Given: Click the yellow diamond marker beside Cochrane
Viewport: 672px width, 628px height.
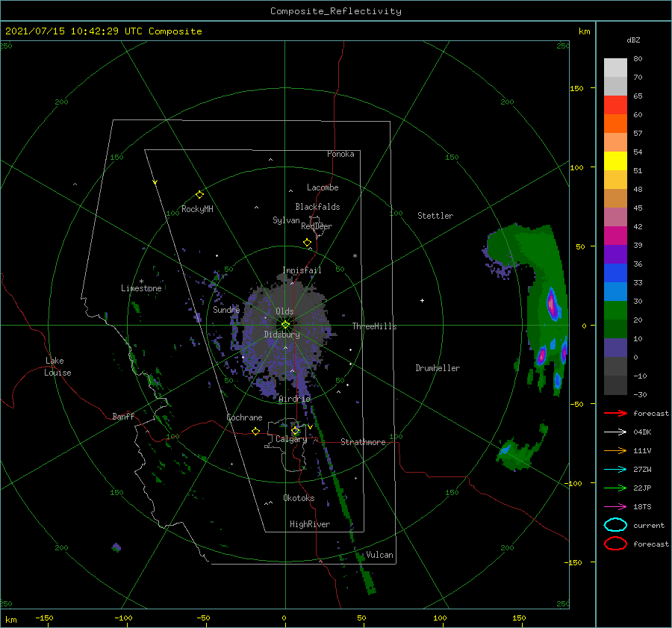Looking at the screenshot, I should (x=256, y=432).
